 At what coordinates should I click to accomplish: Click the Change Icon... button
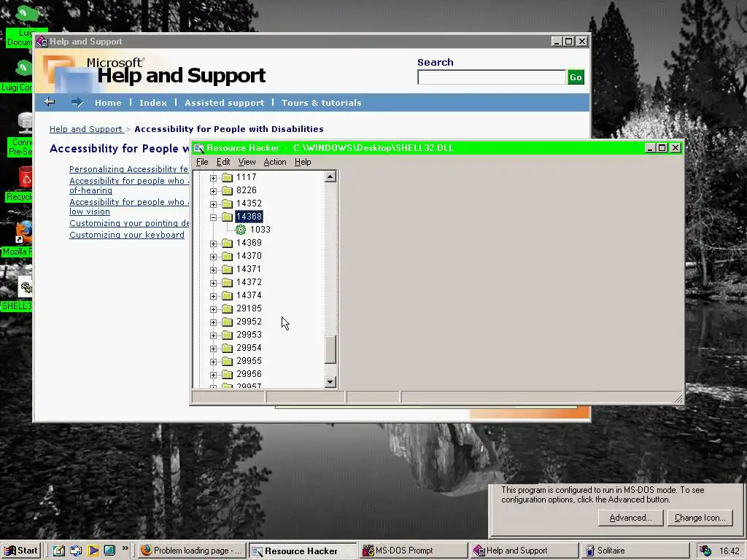tap(700, 518)
